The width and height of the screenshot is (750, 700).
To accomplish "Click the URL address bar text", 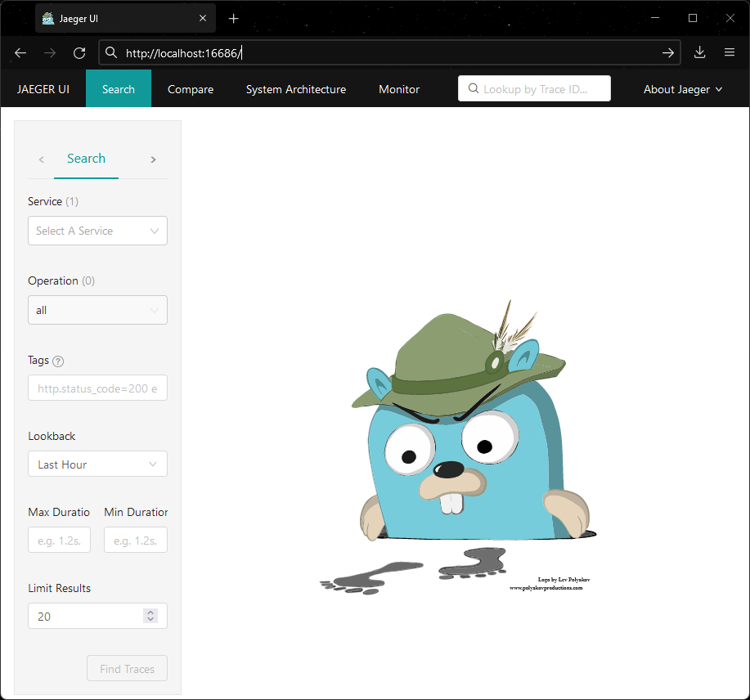I will pyautogui.click(x=184, y=53).
